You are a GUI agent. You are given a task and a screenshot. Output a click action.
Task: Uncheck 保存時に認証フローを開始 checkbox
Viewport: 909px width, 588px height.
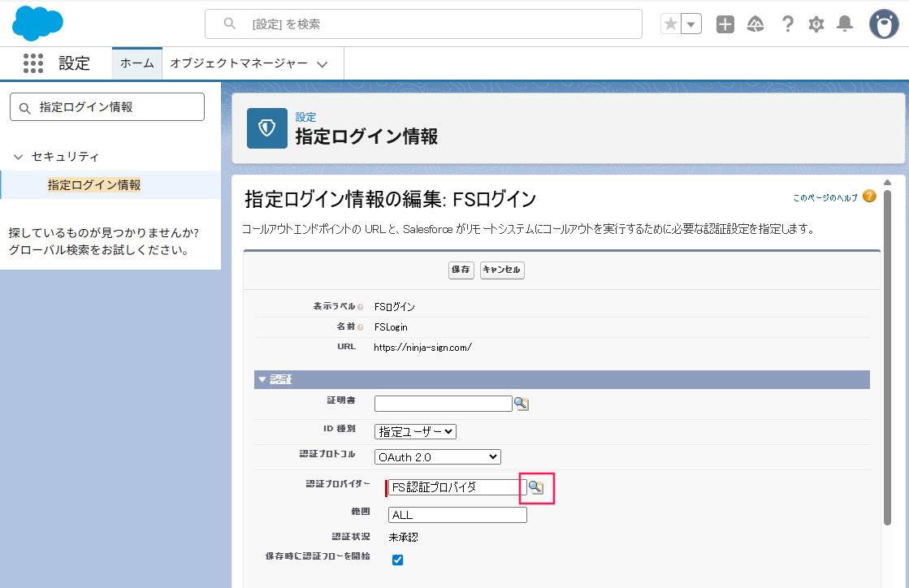(398, 560)
